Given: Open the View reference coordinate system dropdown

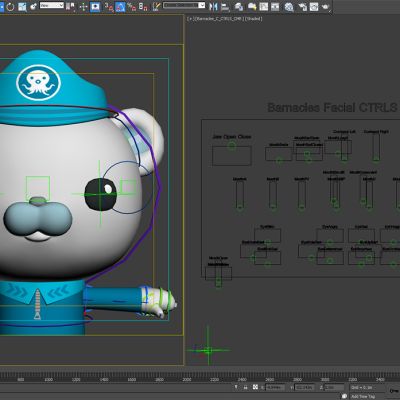Looking at the screenshot, I should pos(52,5).
